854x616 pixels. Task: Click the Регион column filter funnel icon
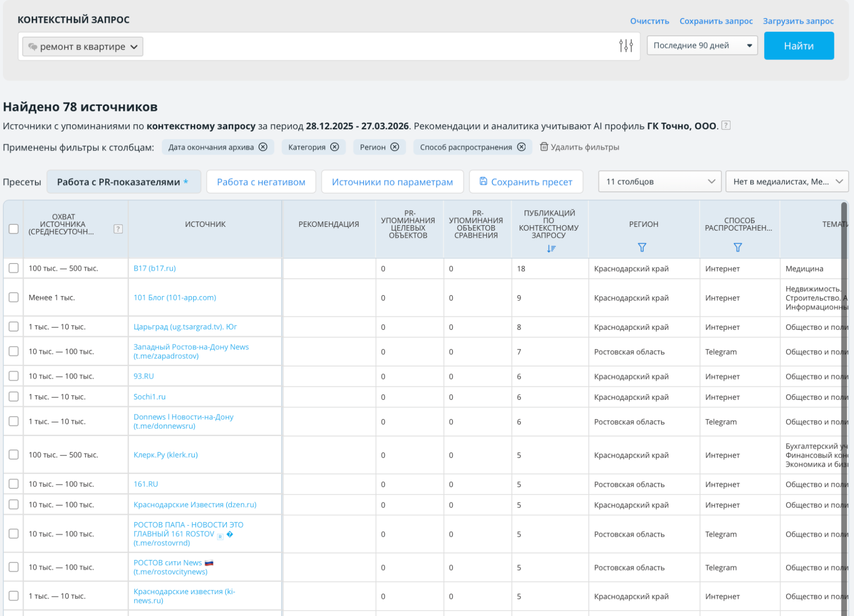click(642, 247)
